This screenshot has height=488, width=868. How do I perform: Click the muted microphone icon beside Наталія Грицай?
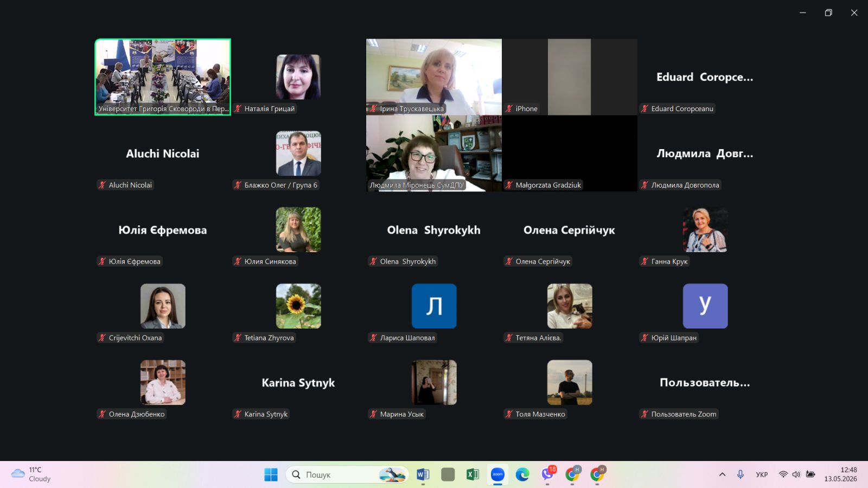238,108
